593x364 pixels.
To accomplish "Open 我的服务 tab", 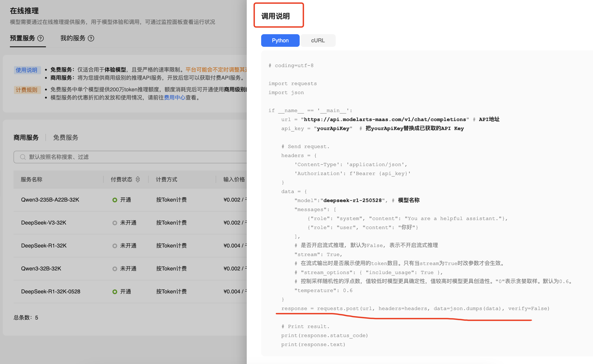I will 73,38.
